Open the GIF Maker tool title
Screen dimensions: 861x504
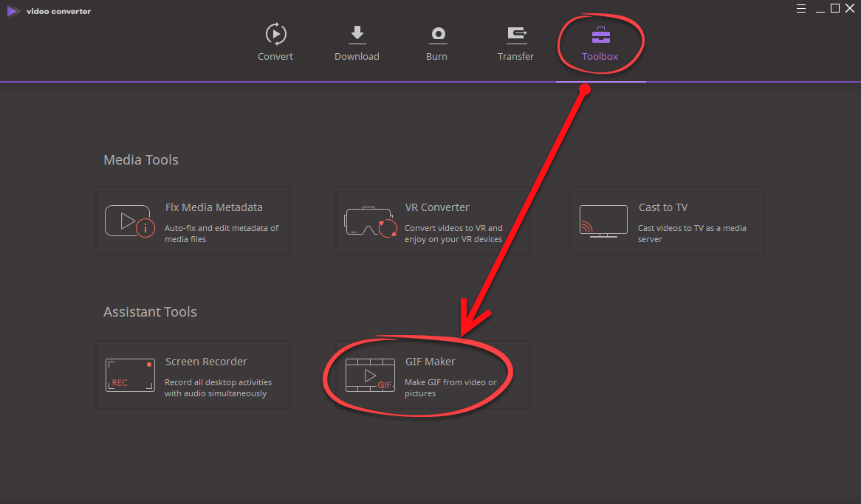coord(430,362)
